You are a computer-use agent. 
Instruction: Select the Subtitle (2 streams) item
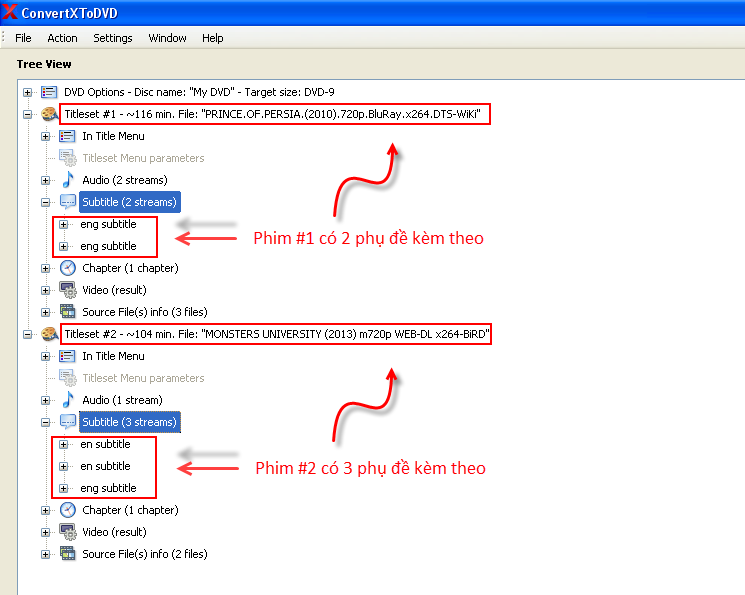tap(130, 202)
